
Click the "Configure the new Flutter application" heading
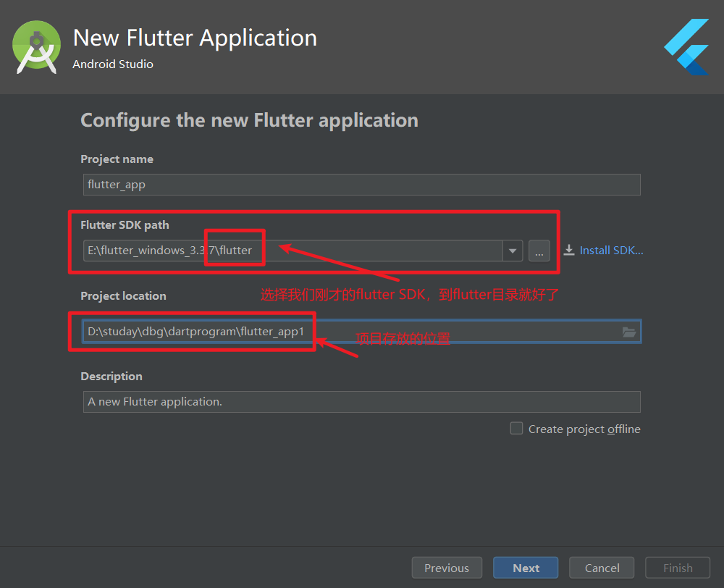click(x=249, y=120)
